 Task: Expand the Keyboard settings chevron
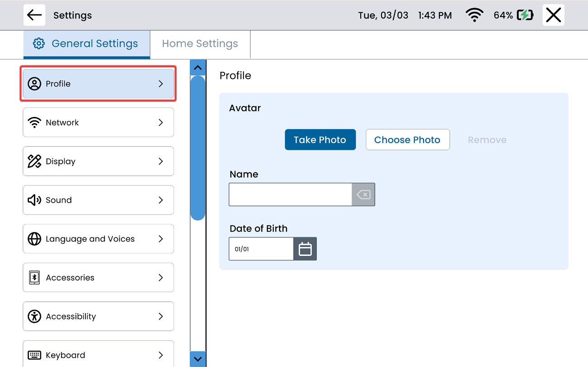tap(160, 355)
